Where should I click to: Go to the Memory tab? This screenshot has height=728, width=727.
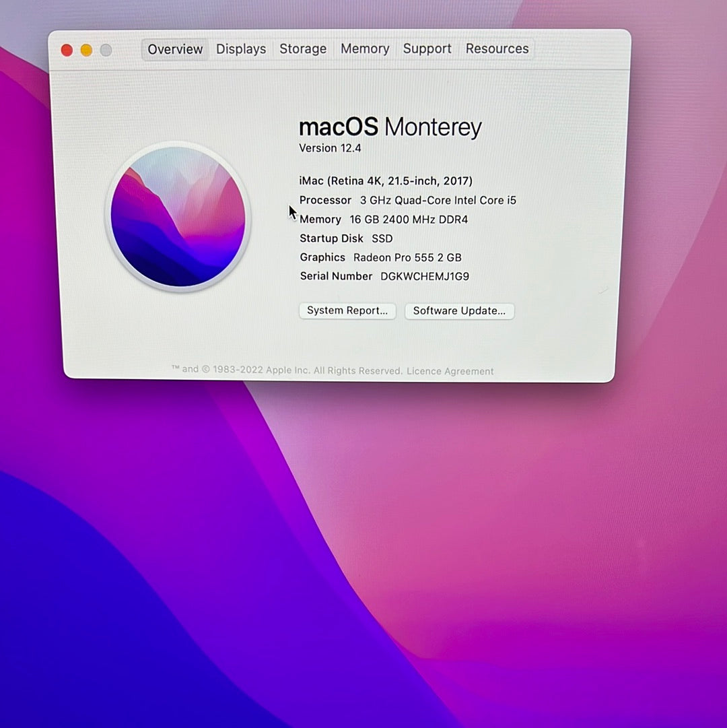(x=365, y=49)
